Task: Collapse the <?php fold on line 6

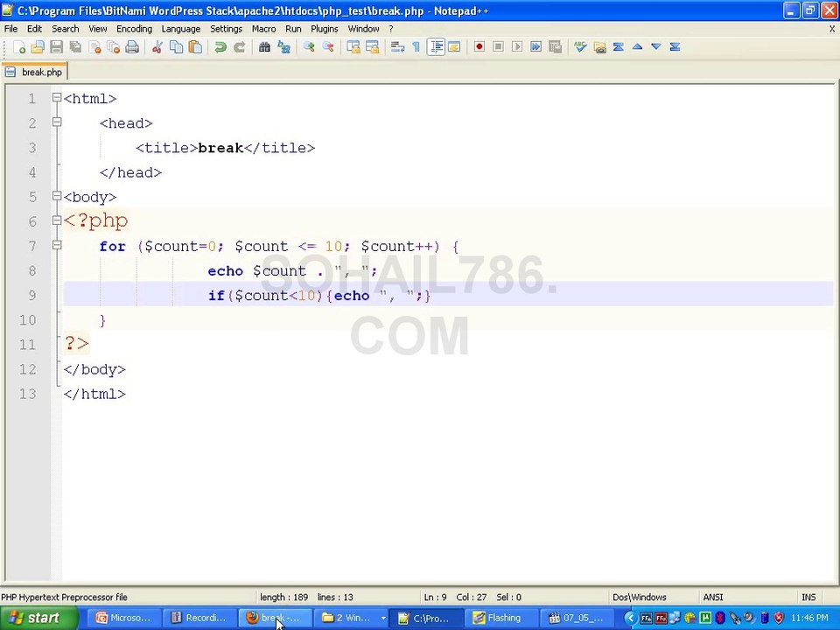Action: [57, 220]
